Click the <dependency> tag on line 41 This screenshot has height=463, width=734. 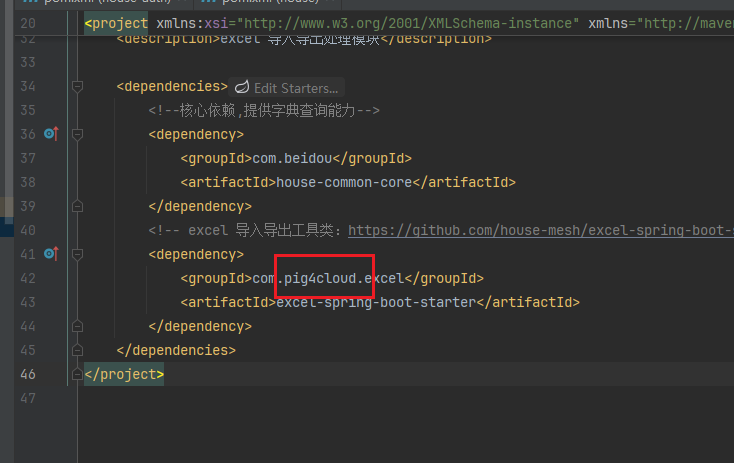click(x=196, y=254)
